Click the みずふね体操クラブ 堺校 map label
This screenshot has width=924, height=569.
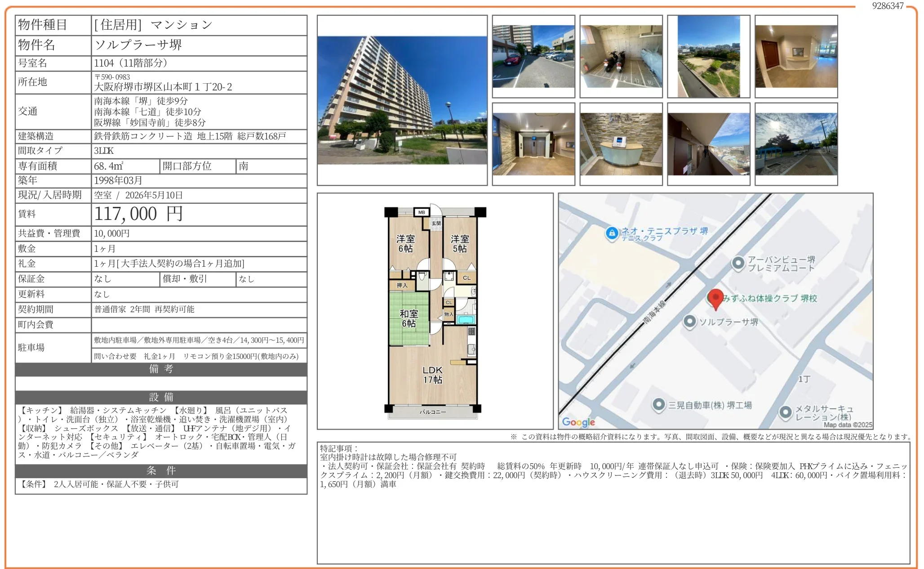(x=769, y=298)
